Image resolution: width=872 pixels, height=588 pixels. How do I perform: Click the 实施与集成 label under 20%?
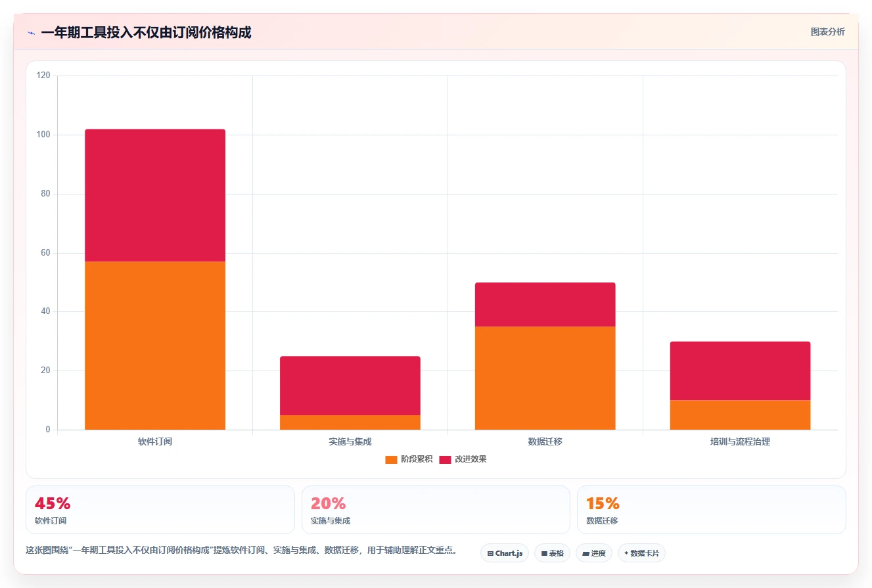coord(331,521)
